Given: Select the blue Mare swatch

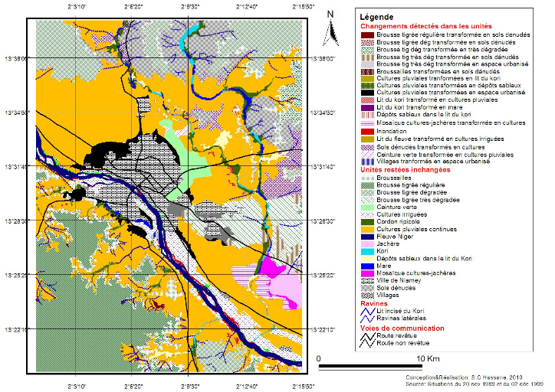Looking at the screenshot, I should point(367,266).
